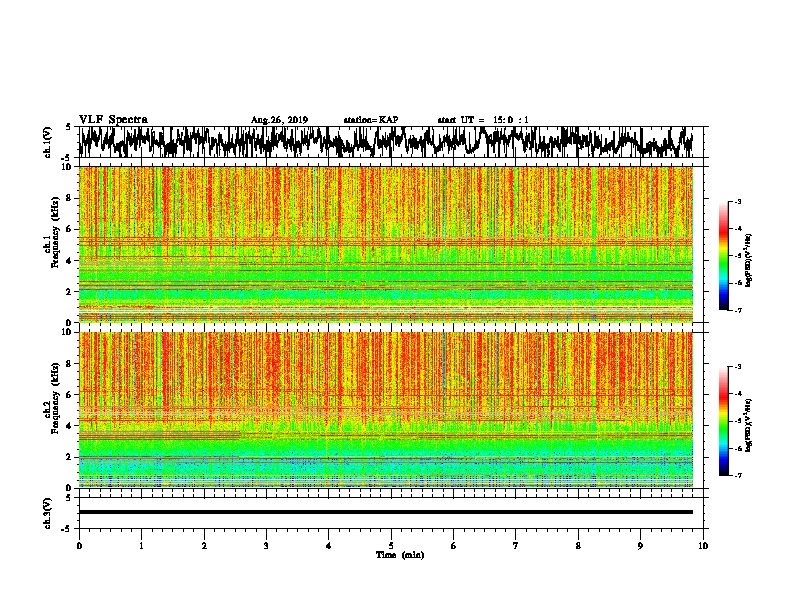Viewport: 792px width, 612px height.
Task: Click time axis tick label "8"
Action: (x=578, y=546)
